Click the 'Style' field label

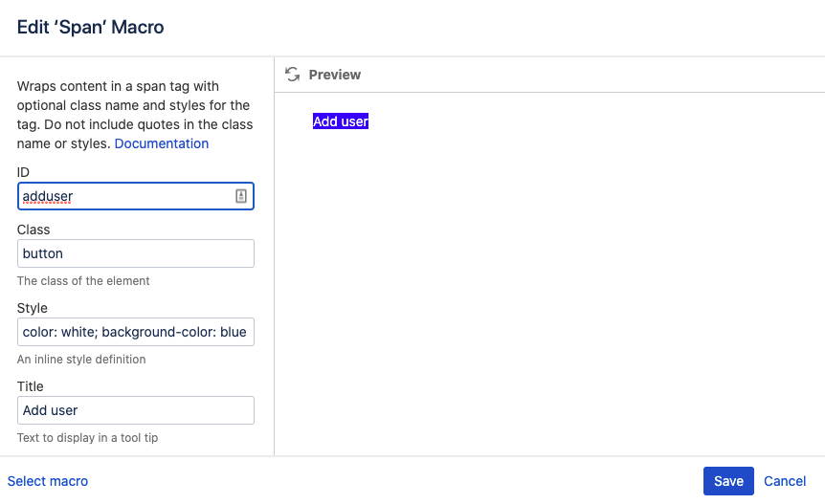click(33, 308)
